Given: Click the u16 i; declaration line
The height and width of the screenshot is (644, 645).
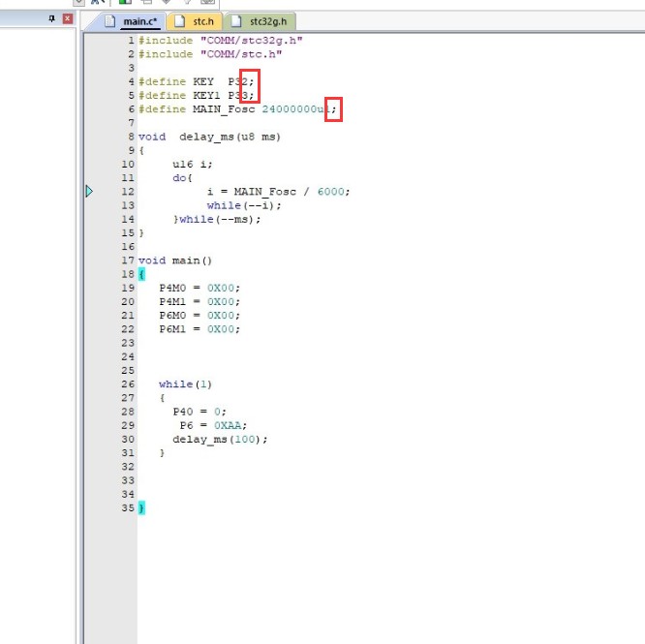Looking at the screenshot, I should click(193, 164).
